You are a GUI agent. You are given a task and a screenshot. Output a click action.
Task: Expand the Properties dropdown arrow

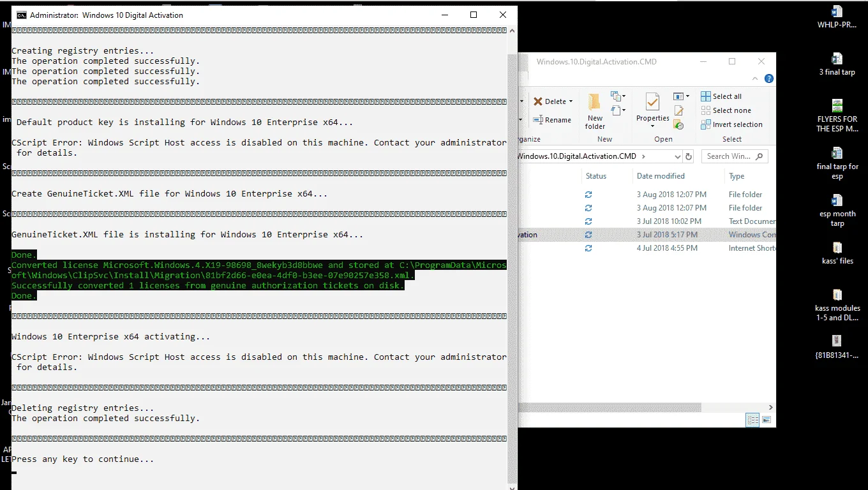tap(652, 126)
